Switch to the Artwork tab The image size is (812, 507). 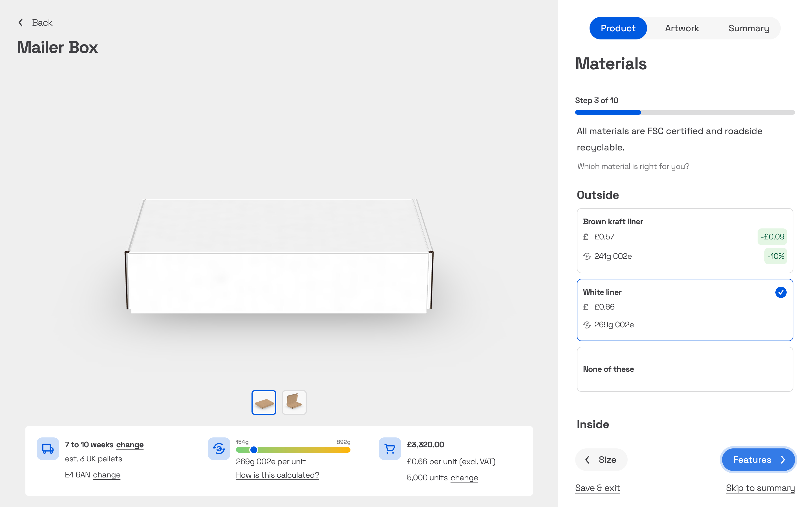click(x=682, y=28)
